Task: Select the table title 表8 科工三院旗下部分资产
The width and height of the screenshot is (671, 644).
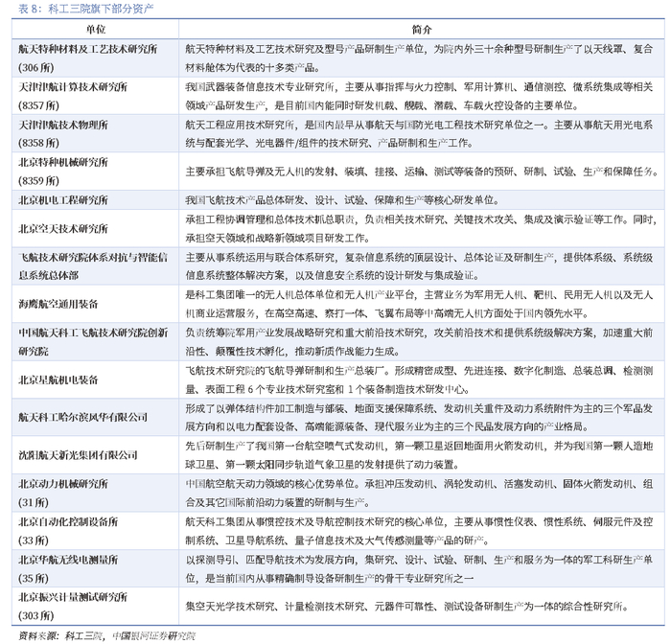Action: click(x=86, y=9)
